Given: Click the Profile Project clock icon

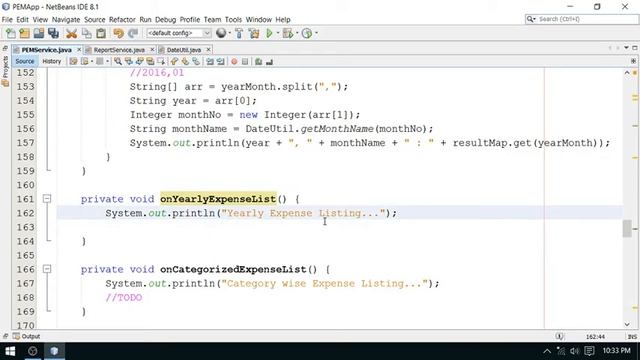Looking at the screenshot, I should coord(307,33).
